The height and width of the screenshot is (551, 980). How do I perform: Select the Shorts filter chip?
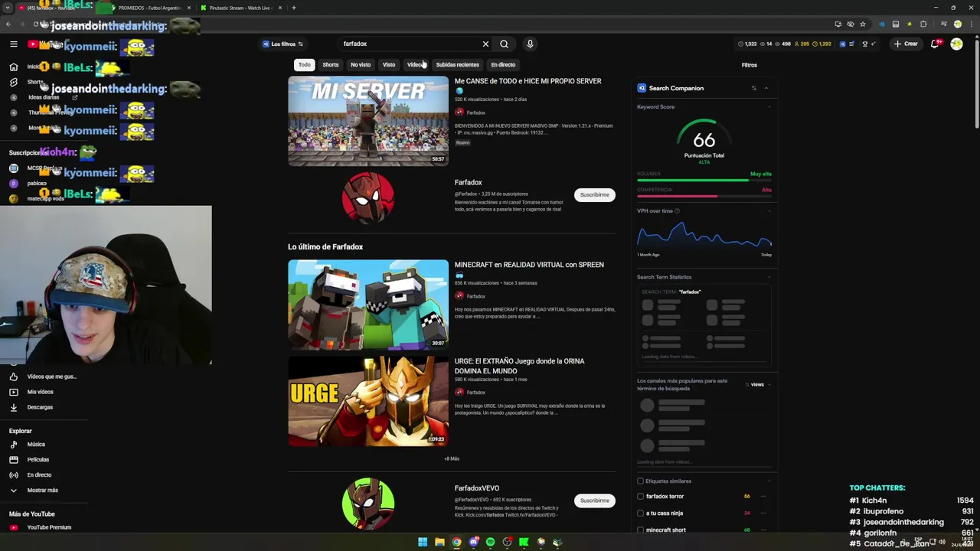tap(331, 65)
